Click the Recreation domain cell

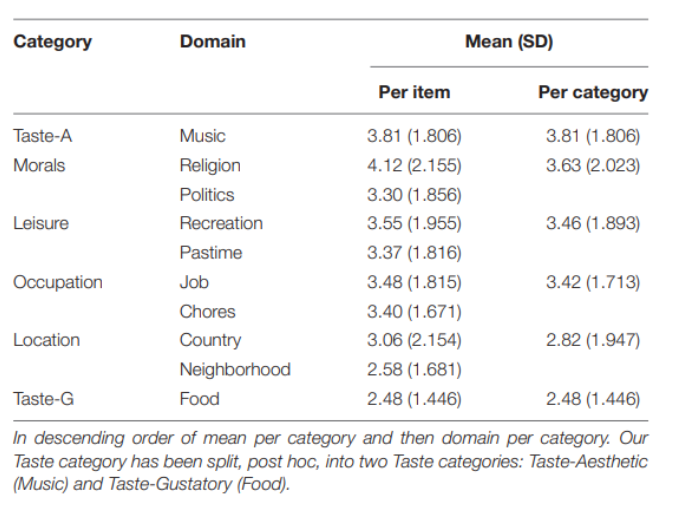coord(221,223)
